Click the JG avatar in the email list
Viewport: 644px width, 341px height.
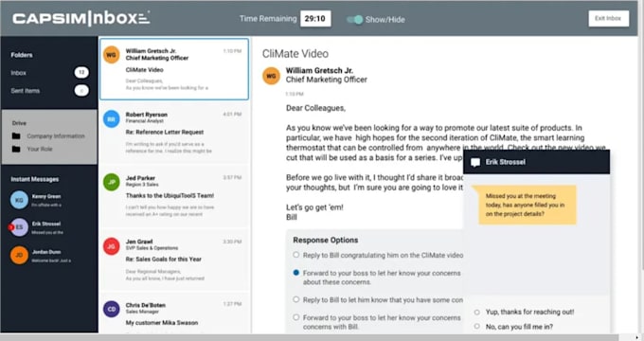[112, 246]
